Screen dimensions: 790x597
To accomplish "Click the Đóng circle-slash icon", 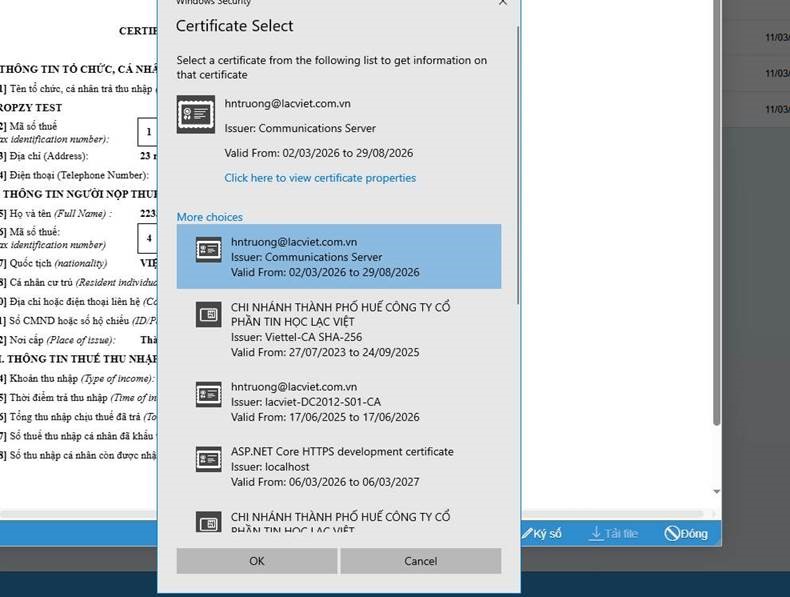I will 672,533.
